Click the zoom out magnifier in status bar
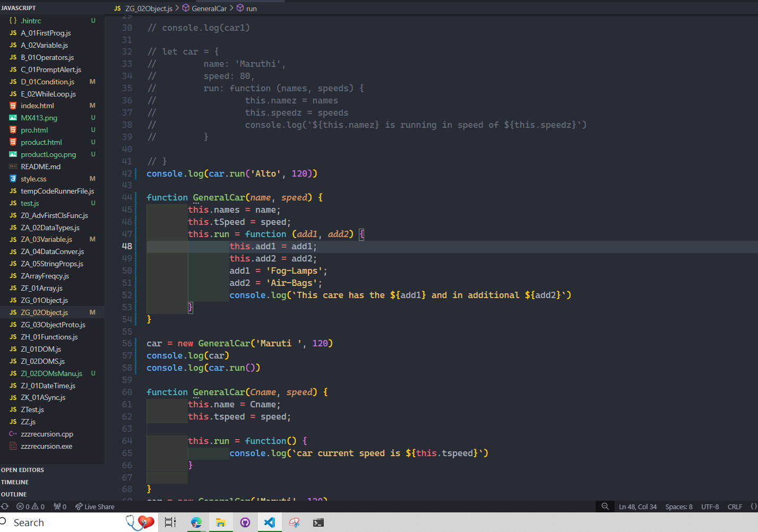 (605, 507)
